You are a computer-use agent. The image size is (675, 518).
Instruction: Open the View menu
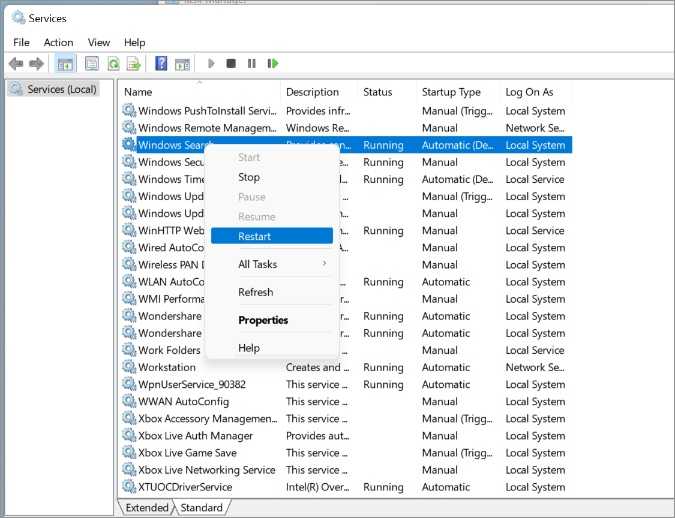[x=99, y=42]
